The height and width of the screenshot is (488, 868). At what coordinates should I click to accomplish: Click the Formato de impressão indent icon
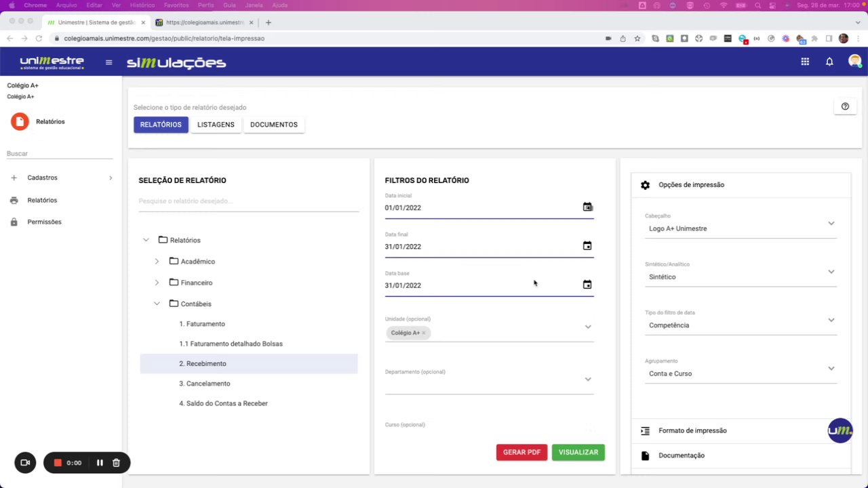coord(645,431)
